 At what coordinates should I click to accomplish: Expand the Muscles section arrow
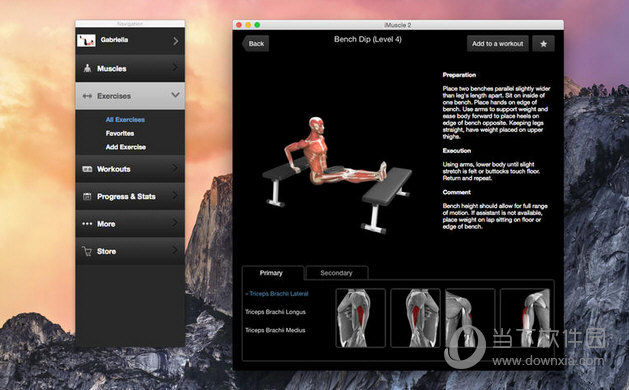pos(175,67)
